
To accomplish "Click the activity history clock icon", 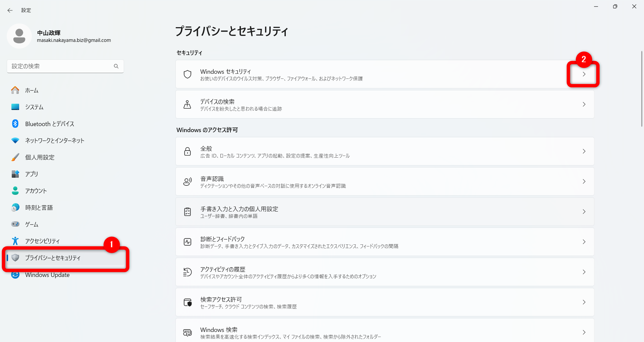I will pos(187,272).
